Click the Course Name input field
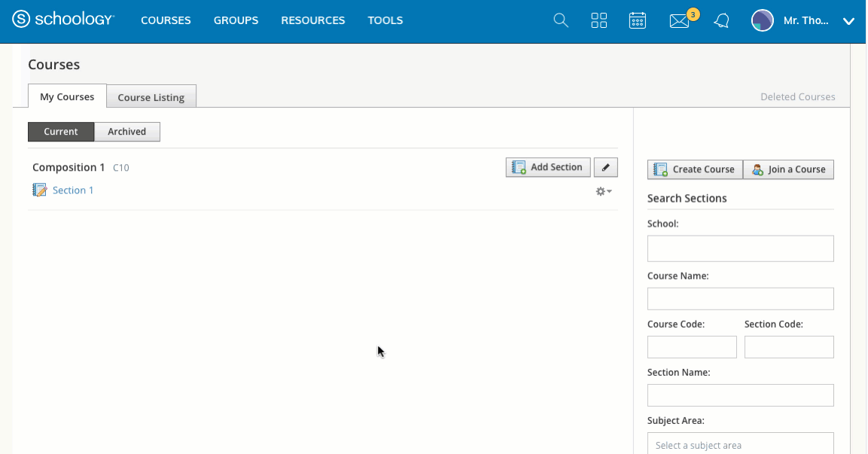Screen dimensions: 868x454 (740, 299)
